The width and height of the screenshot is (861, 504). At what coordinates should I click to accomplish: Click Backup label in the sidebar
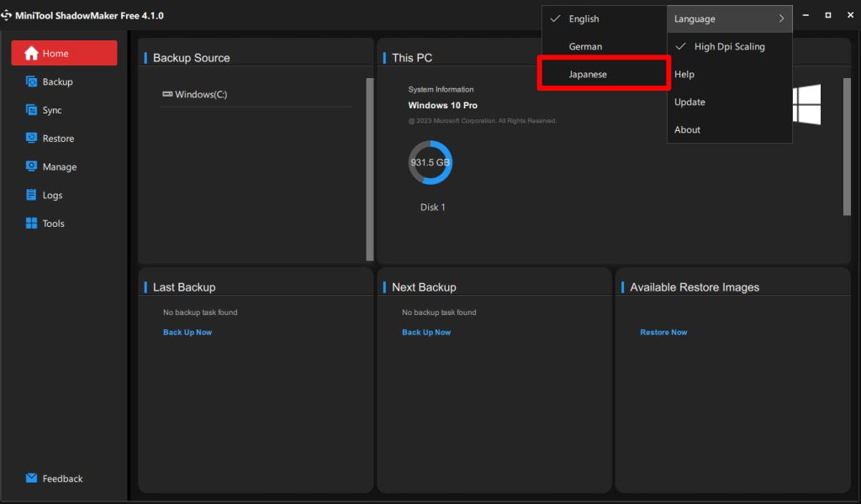click(x=58, y=81)
